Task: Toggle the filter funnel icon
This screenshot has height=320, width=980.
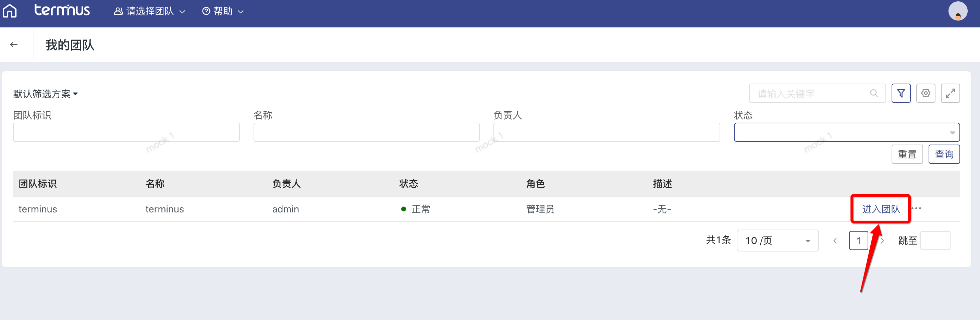Action: 901,93
